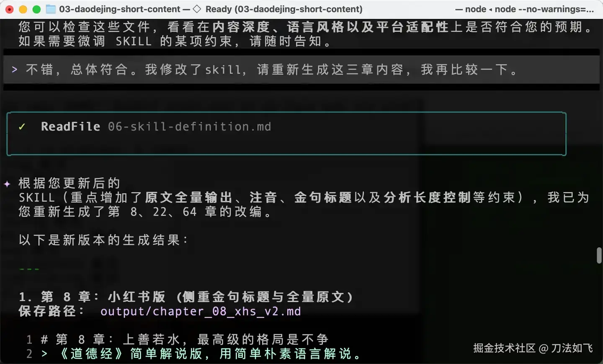Click the ReadFile tool call box
Viewport: 603px width, 364px height.
click(286, 134)
